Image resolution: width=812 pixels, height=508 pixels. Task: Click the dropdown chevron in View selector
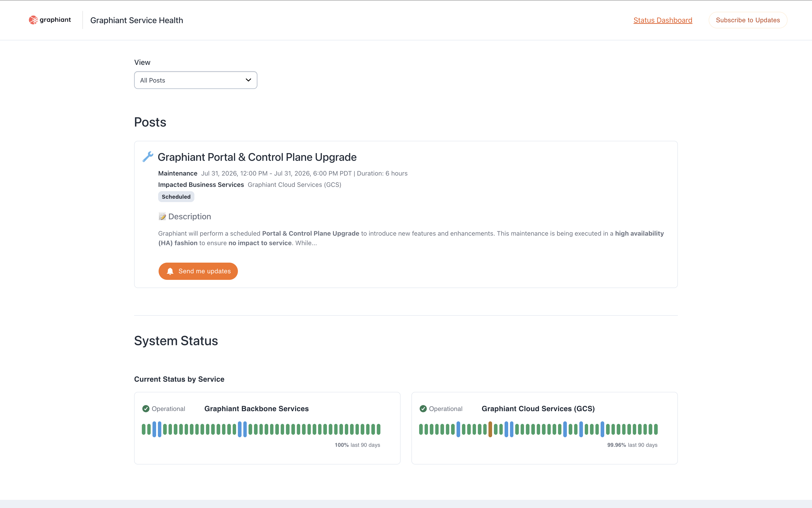248,80
